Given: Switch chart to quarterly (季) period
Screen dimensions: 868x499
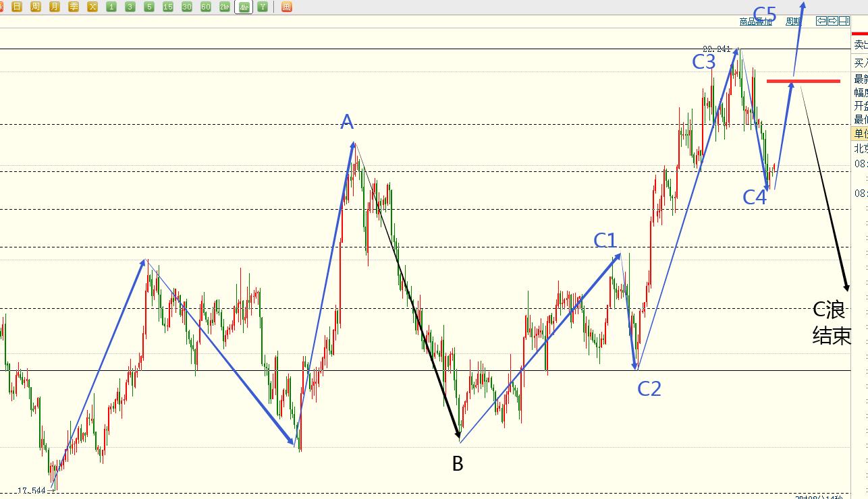Looking at the screenshot, I should tap(74, 7).
